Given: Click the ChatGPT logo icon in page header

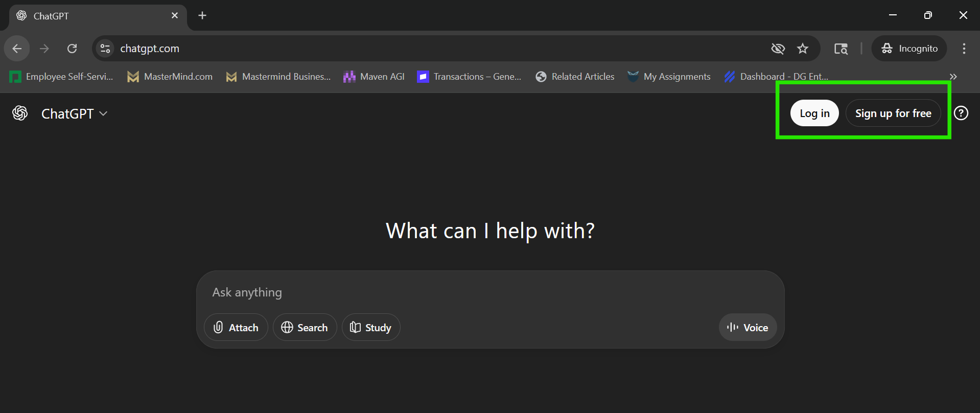Looking at the screenshot, I should tap(20, 113).
